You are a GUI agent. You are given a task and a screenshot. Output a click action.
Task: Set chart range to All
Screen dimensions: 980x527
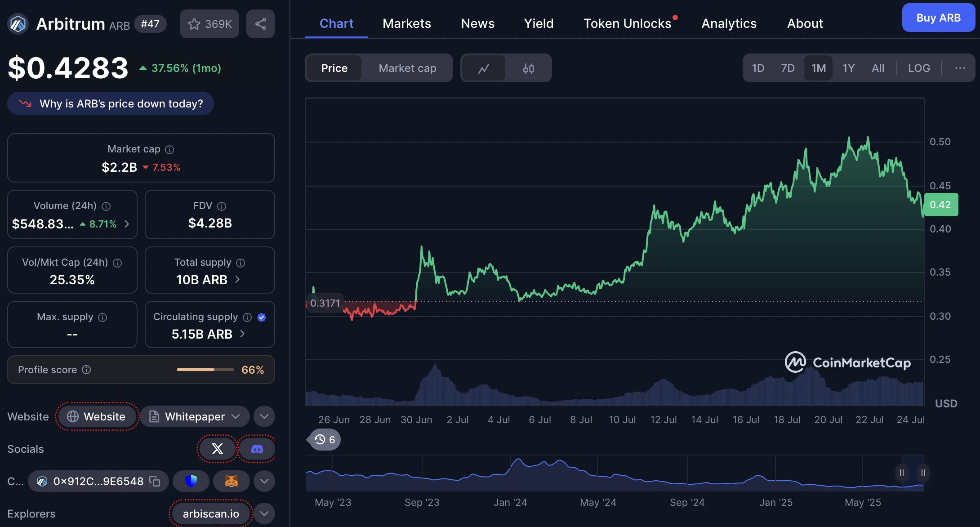point(878,68)
